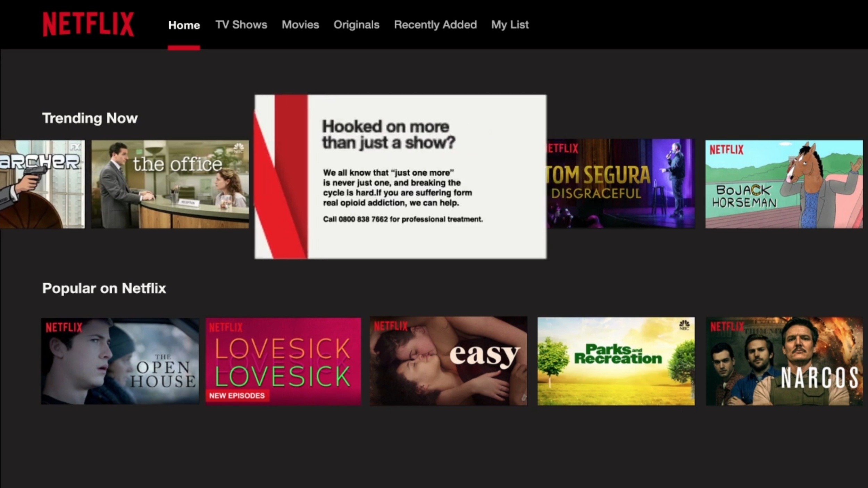Open the Home tab in the navigation bar
The image size is (868, 488).
(x=184, y=25)
